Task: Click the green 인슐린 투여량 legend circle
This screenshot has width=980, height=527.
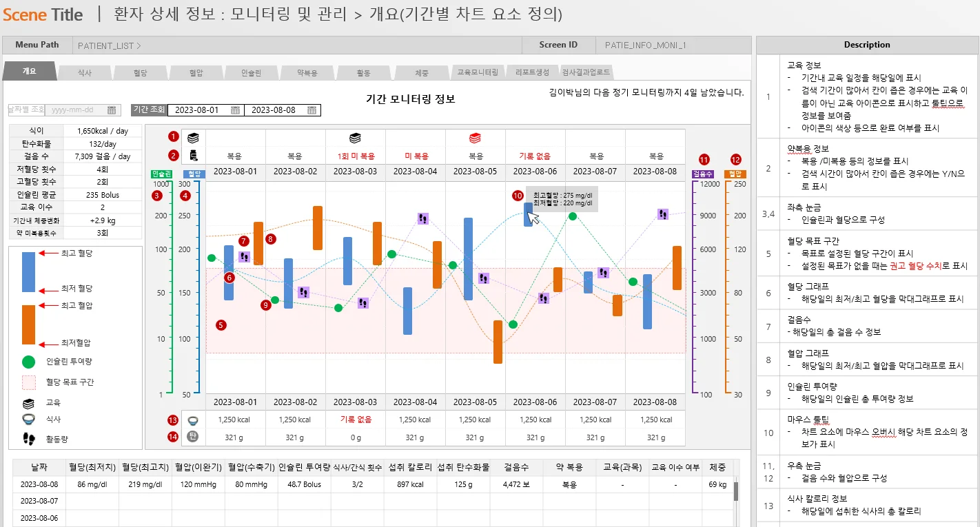Action: [x=28, y=361]
